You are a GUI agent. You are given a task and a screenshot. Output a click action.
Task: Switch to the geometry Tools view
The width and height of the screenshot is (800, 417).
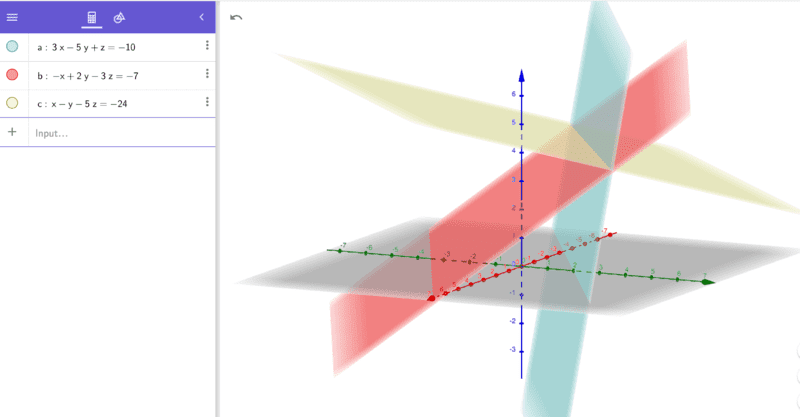click(x=119, y=18)
